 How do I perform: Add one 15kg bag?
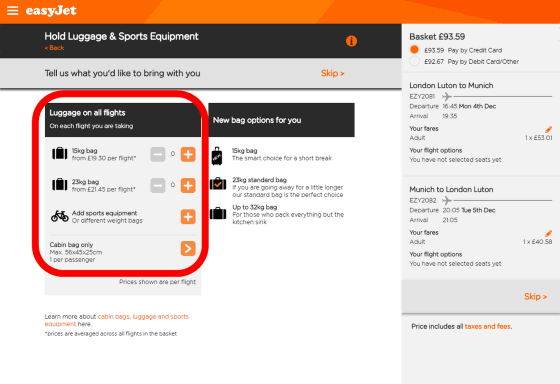(x=188, y=154)
